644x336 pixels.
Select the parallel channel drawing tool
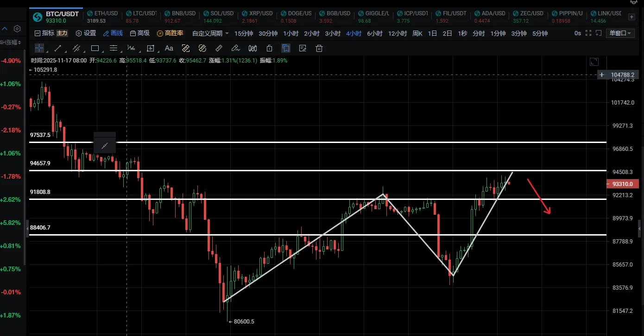tap(76, 48)
